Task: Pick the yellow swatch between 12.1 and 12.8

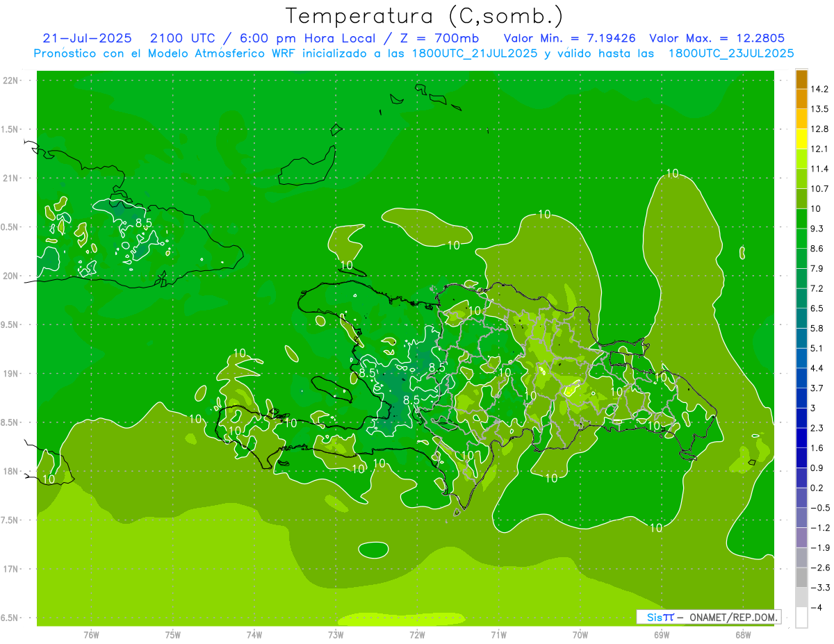Action: click(x=801, y=139)
